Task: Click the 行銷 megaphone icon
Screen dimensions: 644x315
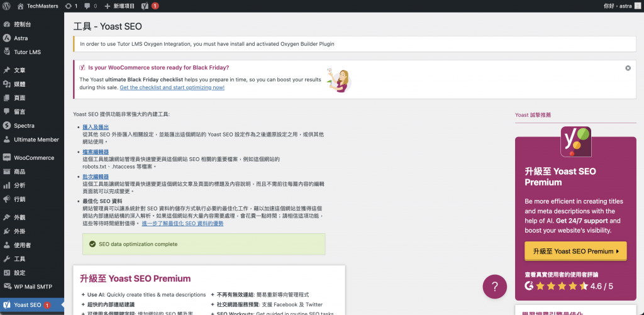Action: [6, 199]
